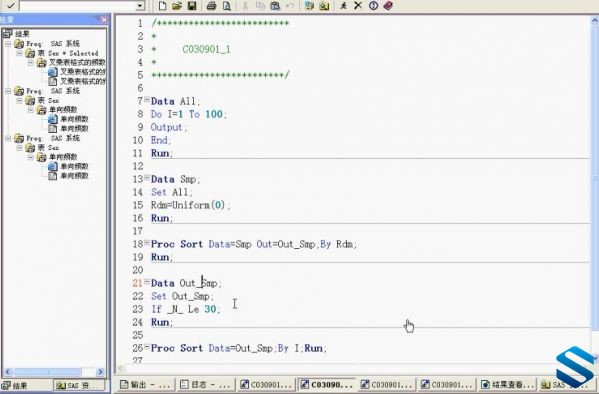This screenshot has height=394, width=599.
Task: Select the bold active C03090... editor tab
Action: click(327, 384)
